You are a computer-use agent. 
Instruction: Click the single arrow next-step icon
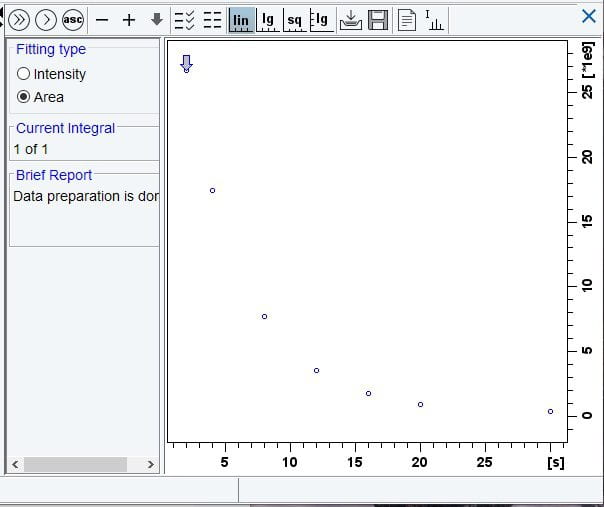click(45, 19)
